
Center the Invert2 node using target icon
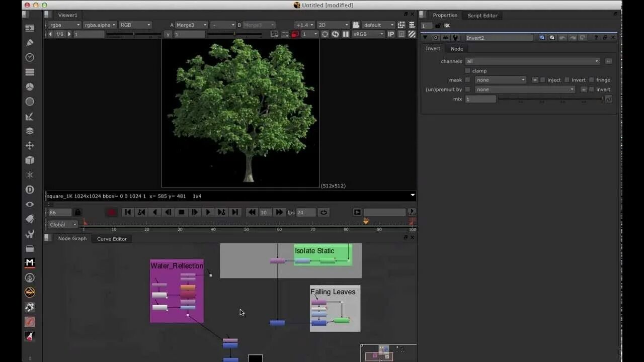pos(436,38)
